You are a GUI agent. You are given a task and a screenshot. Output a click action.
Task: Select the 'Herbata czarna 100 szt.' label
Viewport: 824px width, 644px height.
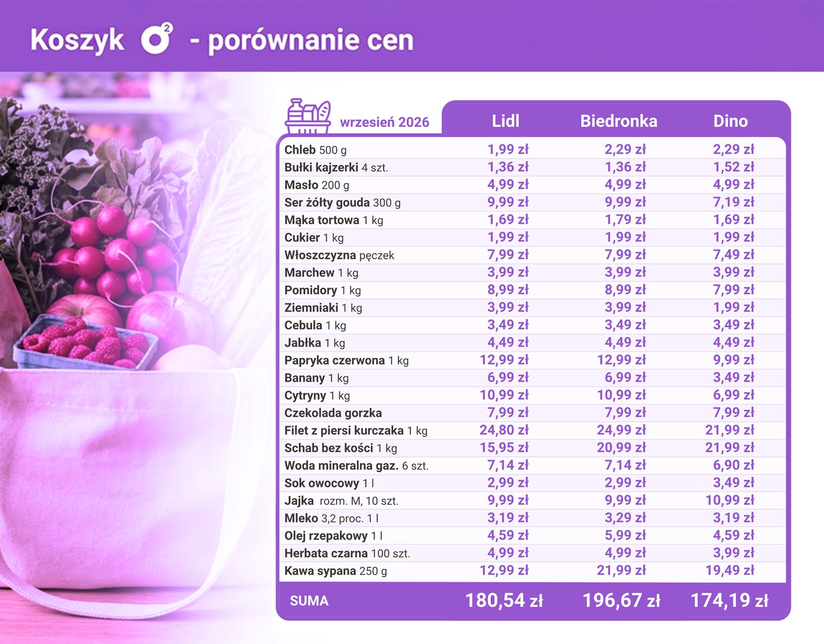click(347, 553)
